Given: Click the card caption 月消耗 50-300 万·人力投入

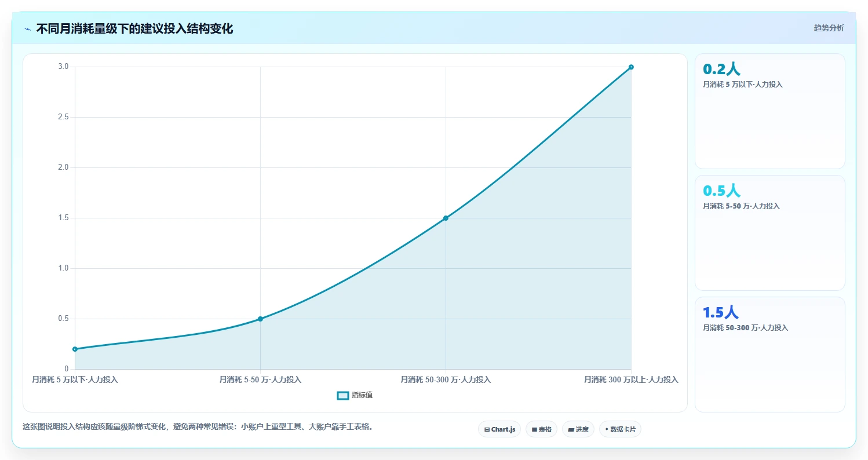Looking at the screenshot, I should 745,328.
